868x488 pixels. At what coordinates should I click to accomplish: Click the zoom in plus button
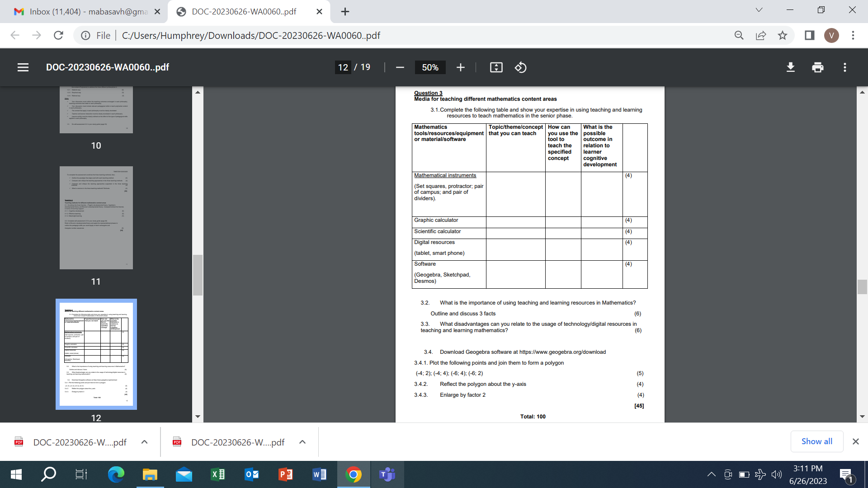tap(460, 67)
